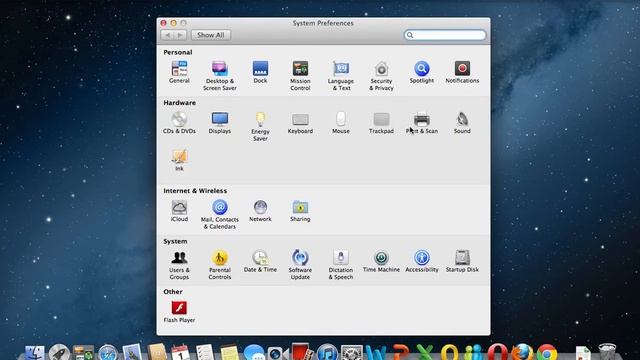Open Time Machine preferences
640x360 pixels.
pos(381,261)
